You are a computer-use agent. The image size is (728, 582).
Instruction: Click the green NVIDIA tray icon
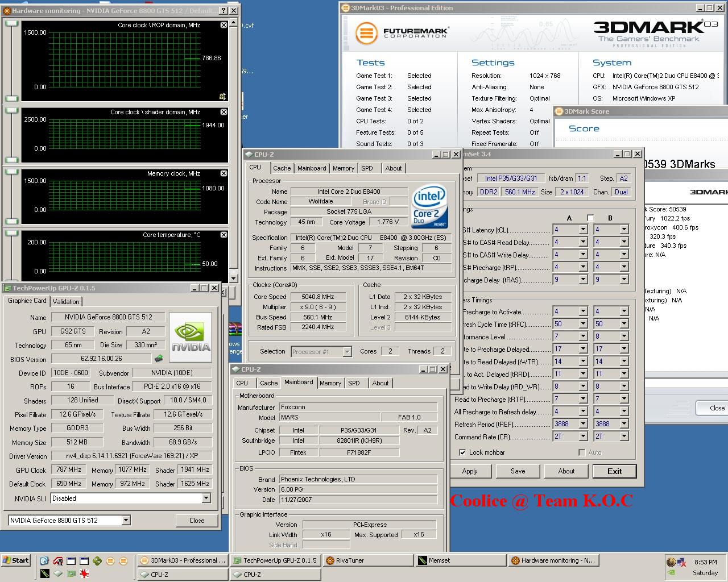click(x=672, y=573)
